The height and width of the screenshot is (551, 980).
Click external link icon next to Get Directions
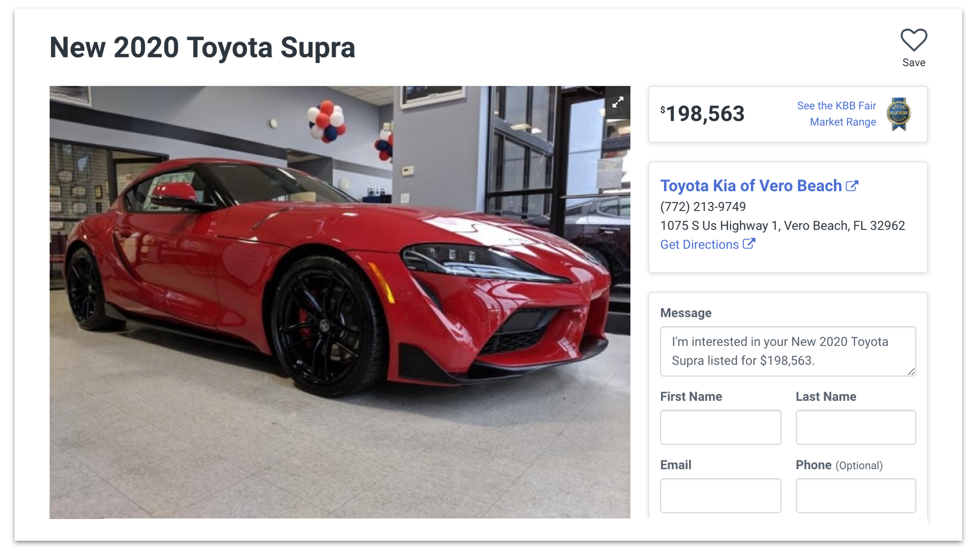coord(749,244)
